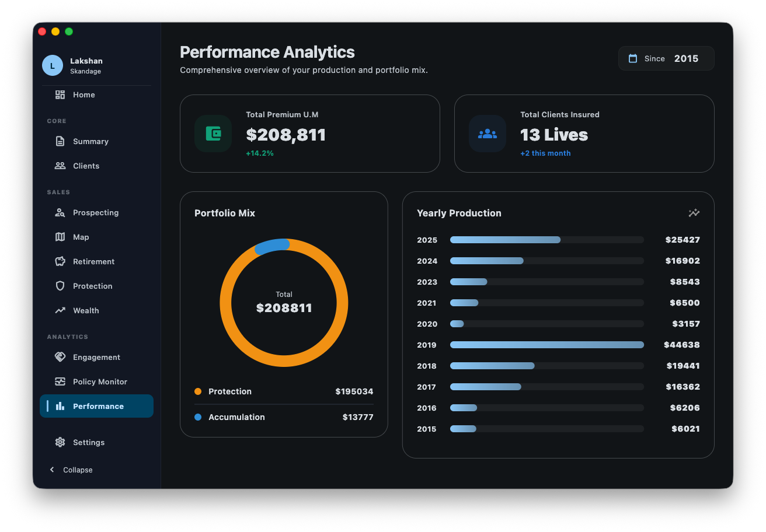The width and height of the screenshot is (766, 532).
Task: Click the wallet icon on Total Premium card
Action: point(213,134)
